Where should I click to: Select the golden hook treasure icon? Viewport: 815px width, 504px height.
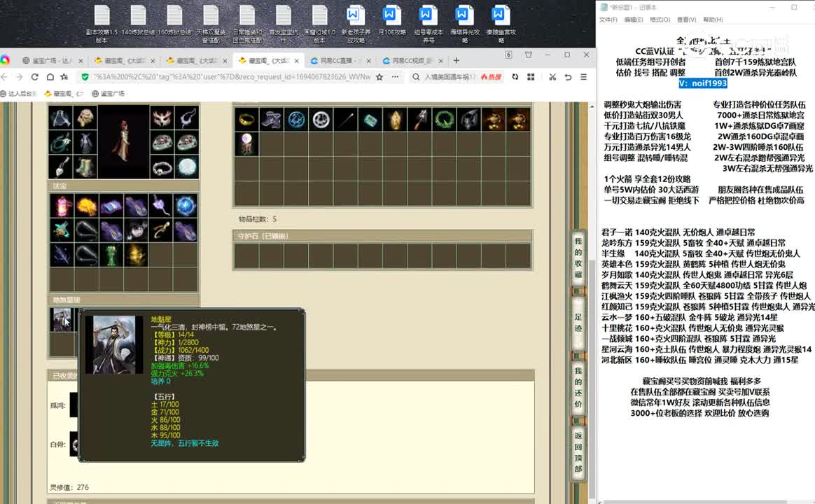point(160,230)
